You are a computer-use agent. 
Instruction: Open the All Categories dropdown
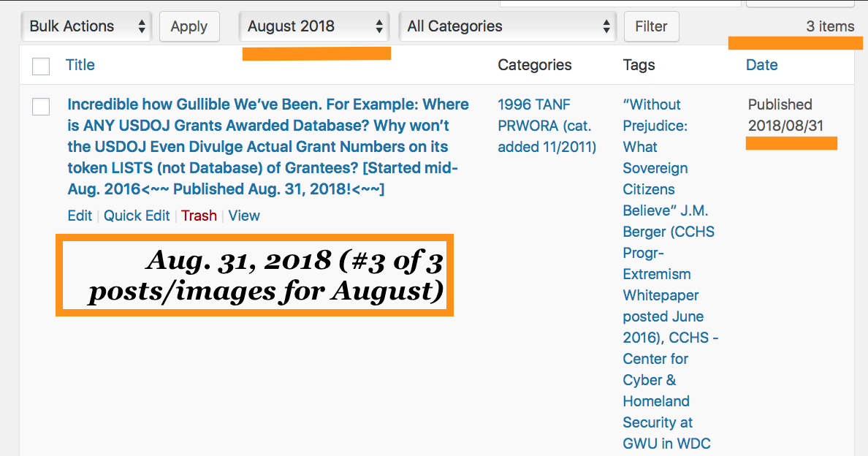tap(508, 26)
